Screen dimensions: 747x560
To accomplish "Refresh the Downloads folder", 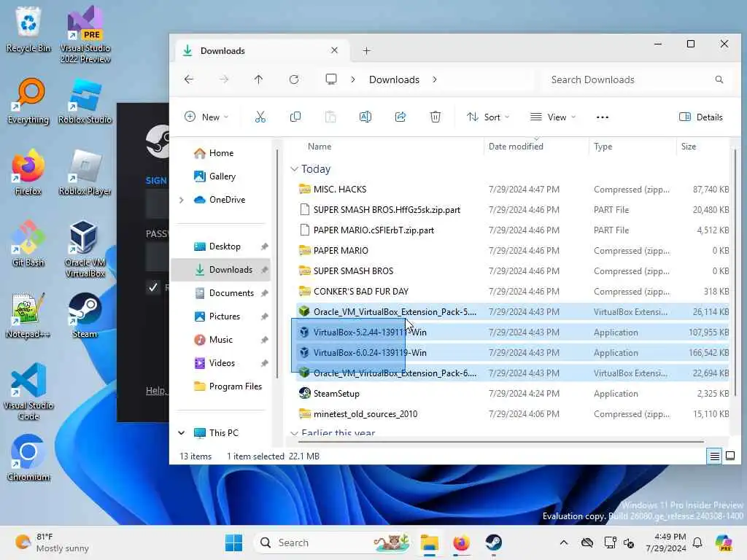I will [294, 79].
